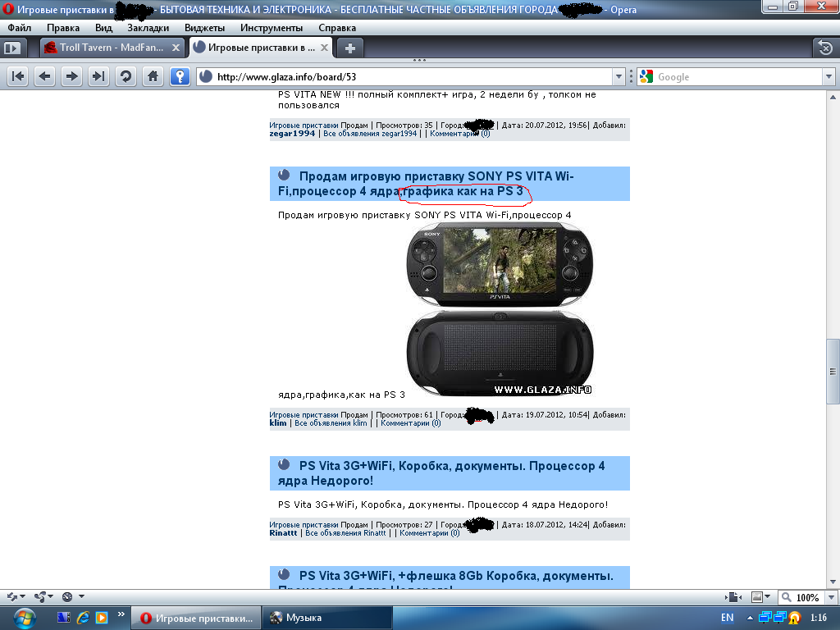840x630 pixels.
Task: Open the password wand key button
Action: tap(180, 76)
